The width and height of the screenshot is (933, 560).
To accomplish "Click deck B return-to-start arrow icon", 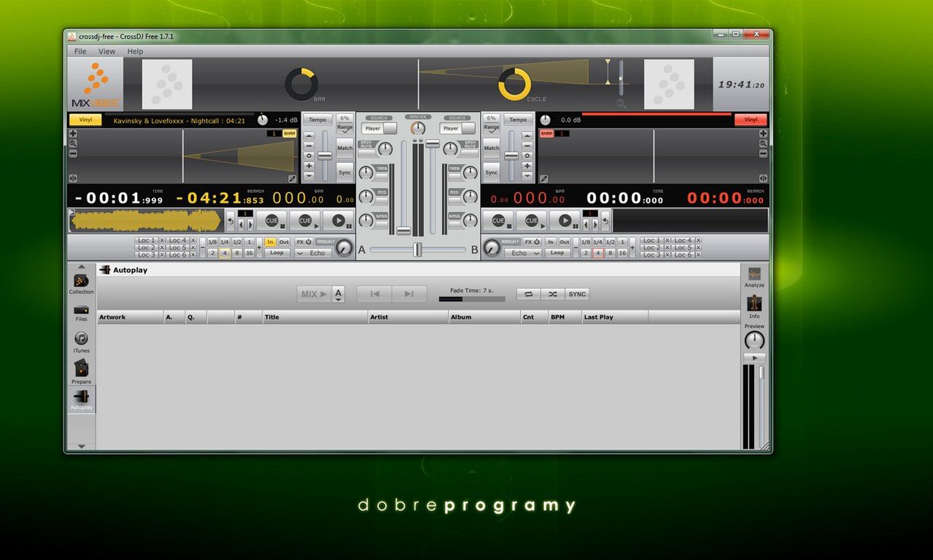I will (x=605, y=220).
